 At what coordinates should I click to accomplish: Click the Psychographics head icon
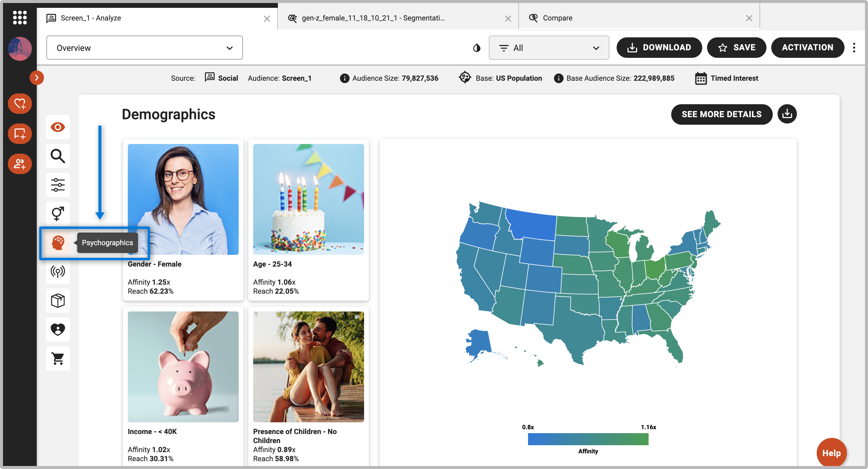(x=58, y=242)
